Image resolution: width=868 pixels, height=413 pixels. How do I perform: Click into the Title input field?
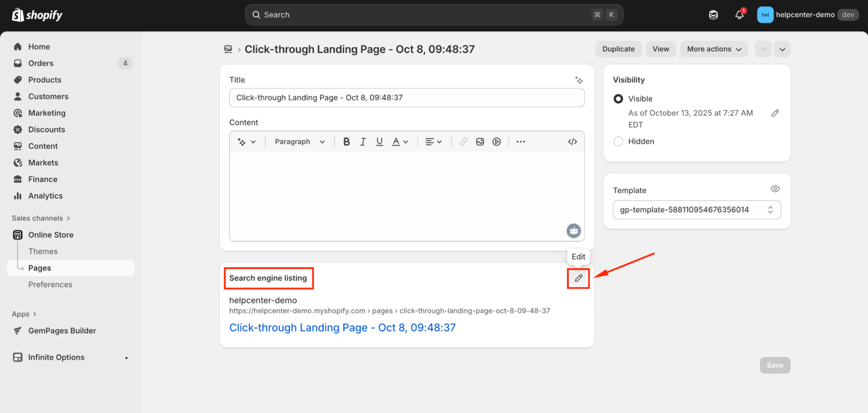406,98
